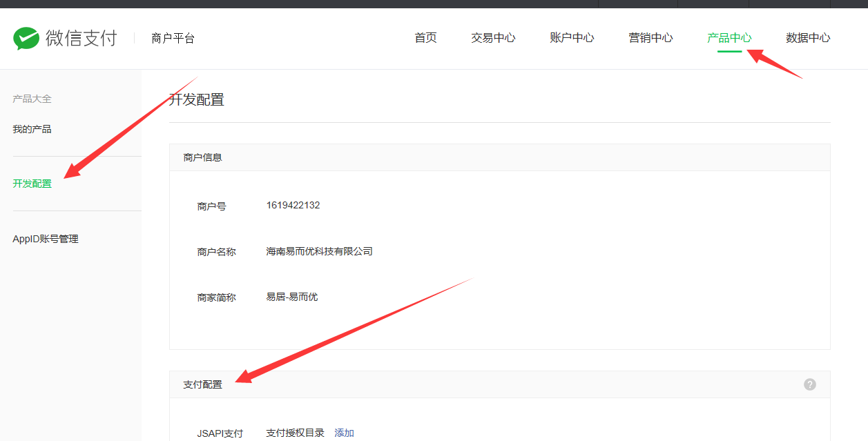The image size is (868, 441).
Task: Click the 支付配置 section header
Action: click(x=203, y=384)
